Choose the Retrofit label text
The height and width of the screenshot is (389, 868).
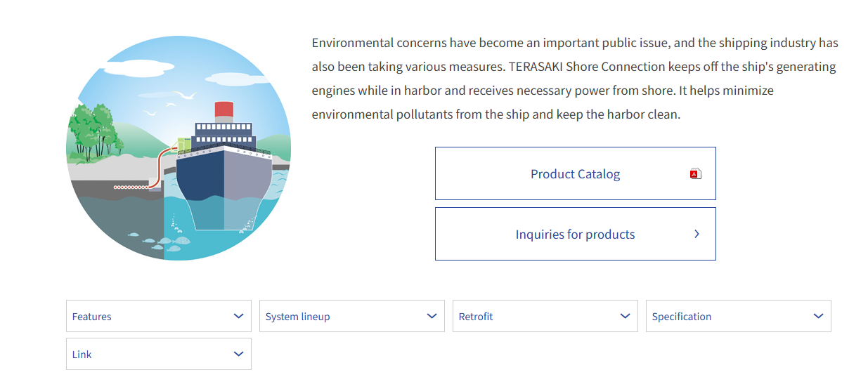point(476,317)
